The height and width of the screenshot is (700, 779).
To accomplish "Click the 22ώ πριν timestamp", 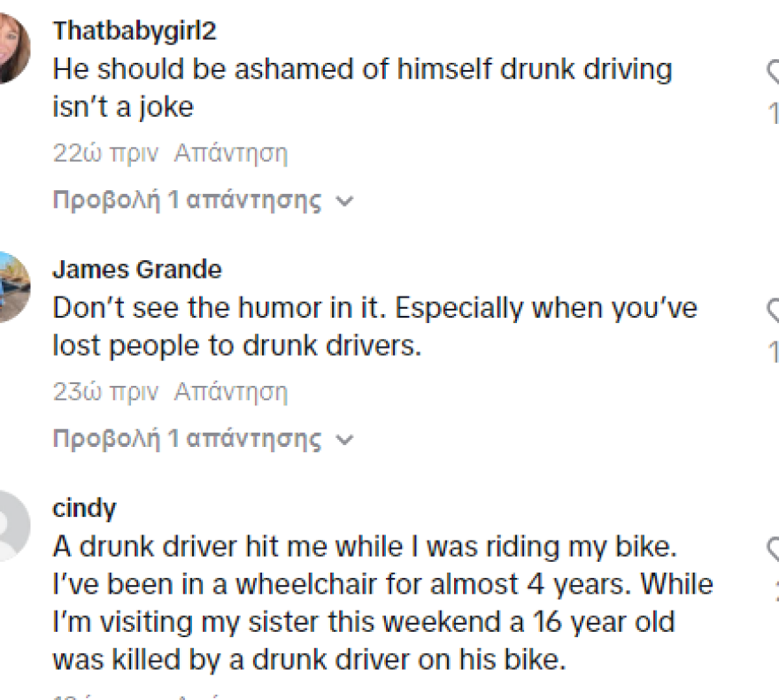I will [105, 153].
